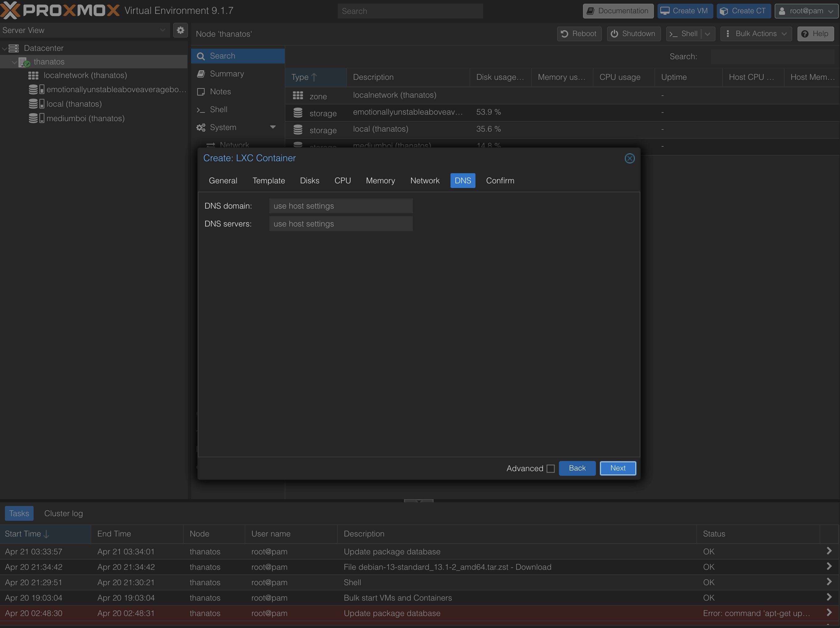
Task: Click the Search magnifier icon in node menu
Action: point(201,56)
